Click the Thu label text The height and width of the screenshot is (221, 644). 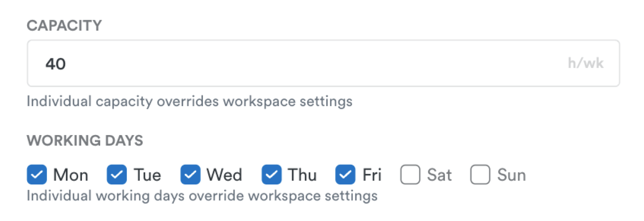point(302,175)
